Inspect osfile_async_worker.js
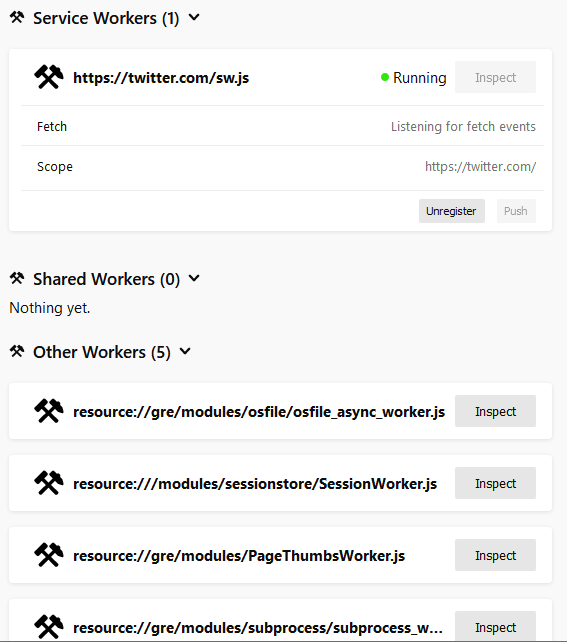Viewport: 567px width, 642px height. (495, 411)
